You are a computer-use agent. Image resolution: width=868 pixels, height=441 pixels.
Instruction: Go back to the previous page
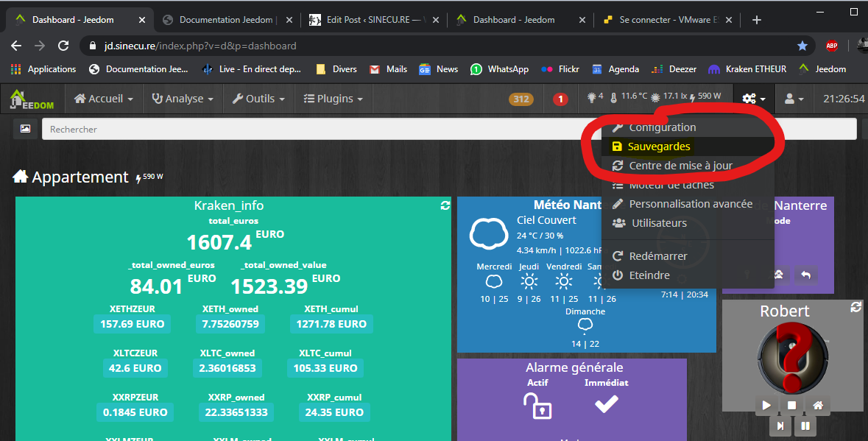17,46
